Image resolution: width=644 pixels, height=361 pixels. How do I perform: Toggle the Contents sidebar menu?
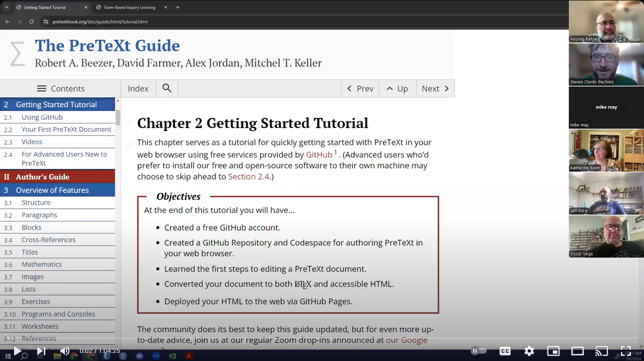(x=60, y=89)
